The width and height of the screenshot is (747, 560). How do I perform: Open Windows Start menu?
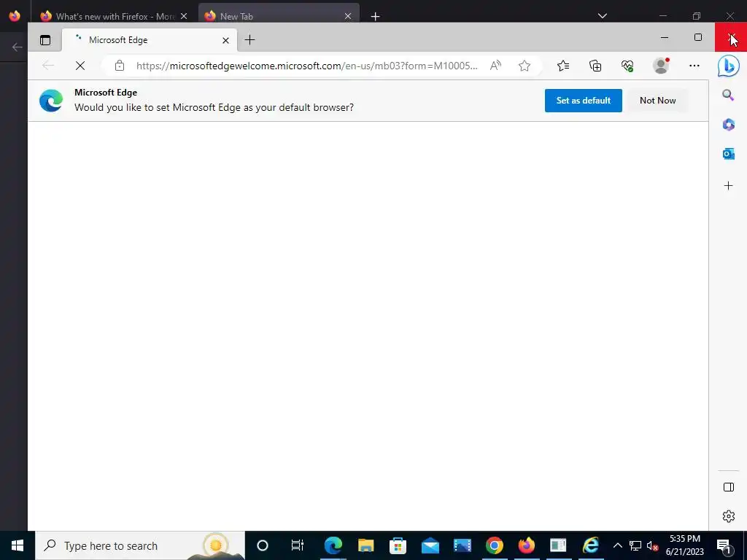(18, 545)
